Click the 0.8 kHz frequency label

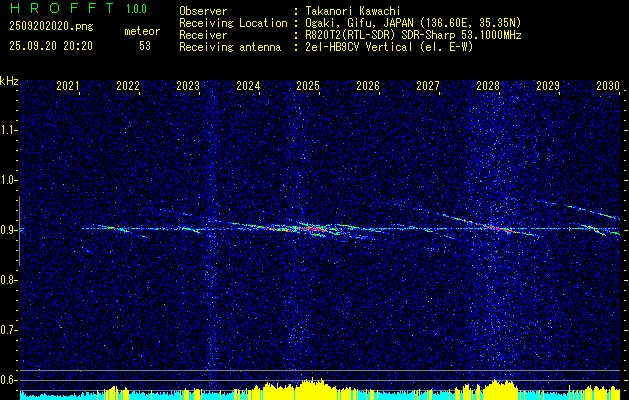(x=8, y=280)
